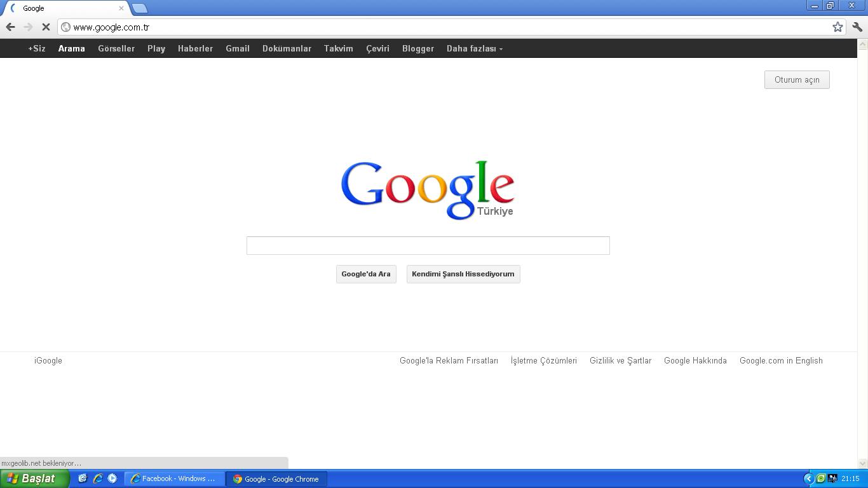Open Çeviri in the Google top bar

pos(377,48)
